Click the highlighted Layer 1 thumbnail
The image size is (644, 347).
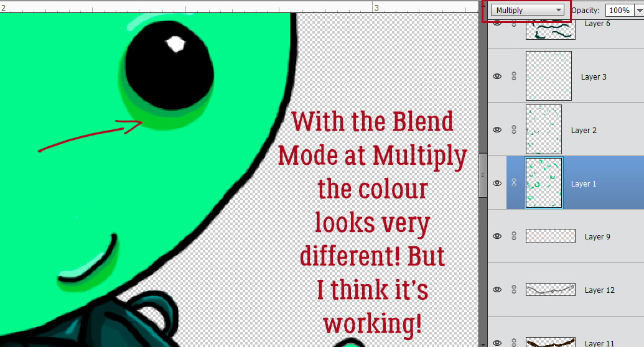pyautogui.click(x=544, y=183)
